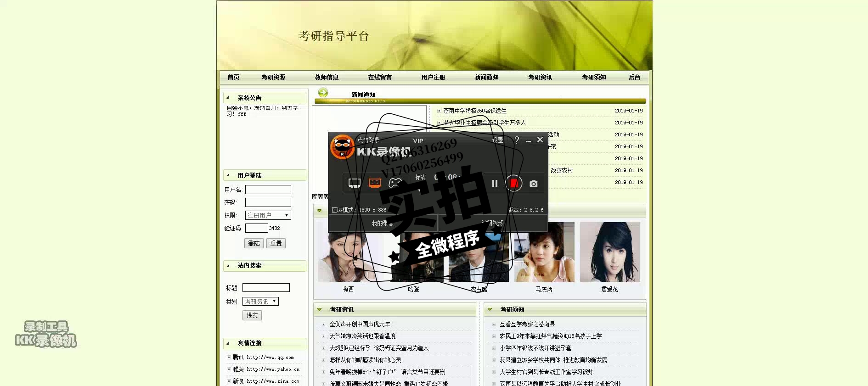Open KK recorder help question mark
This screenshot has height=386, width=868.
coord(517,140)
